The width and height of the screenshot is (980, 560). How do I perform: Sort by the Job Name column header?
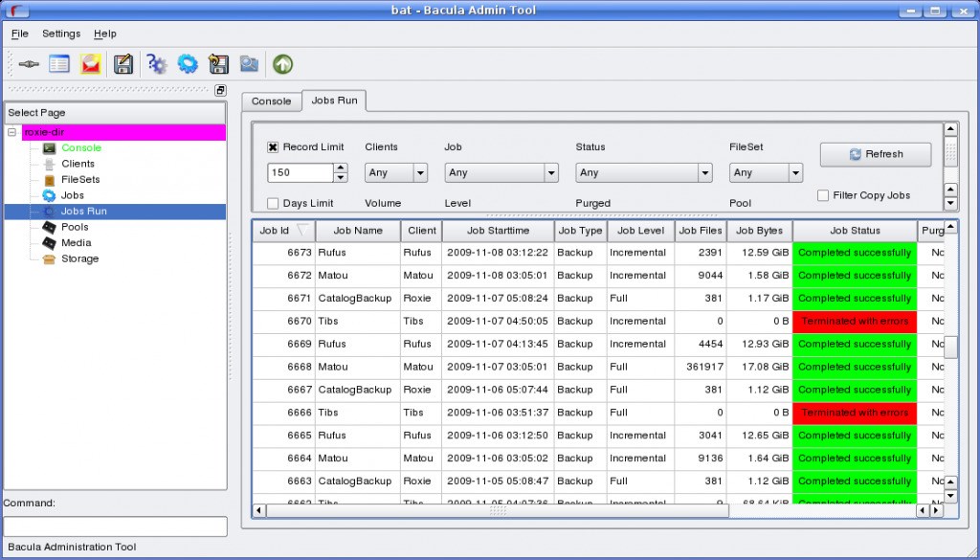[x=358, y=231]
